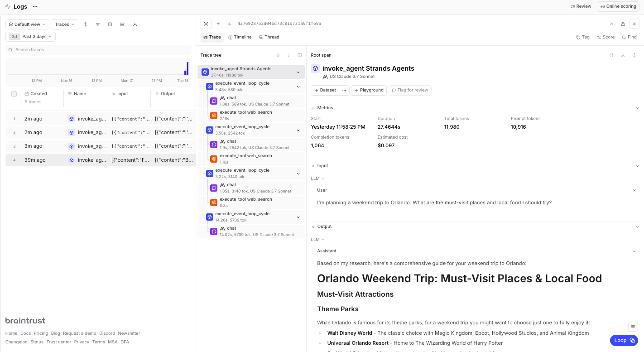Collapse the 5.43s execute_event_loop_cycle chevron
The width and height of the screenshot is (644, 352).
pos(298,87)
